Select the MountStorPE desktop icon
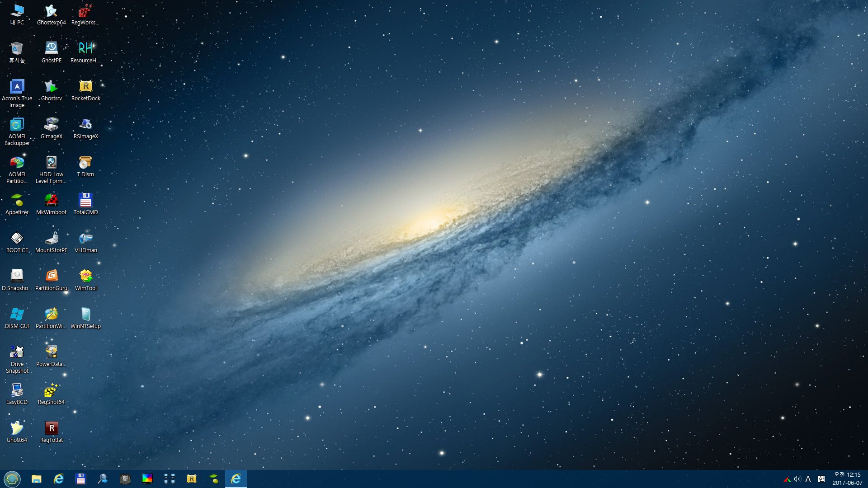868x488 pixels. click(x=52, y=242)
